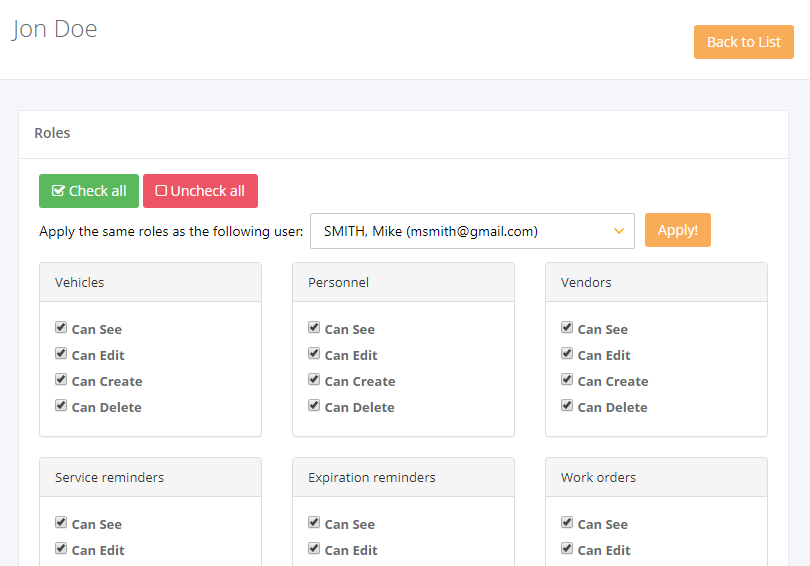Disable Personnel Can Delete permission

click(314, 405)
